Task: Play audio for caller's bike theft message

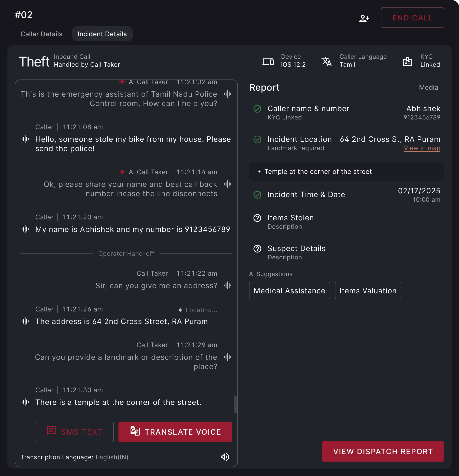Action: (x=25, y=139)
